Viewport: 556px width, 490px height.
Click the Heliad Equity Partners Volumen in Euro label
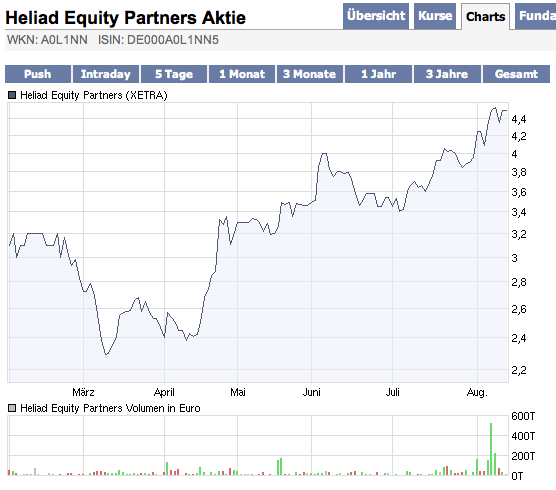coord(110,408)
